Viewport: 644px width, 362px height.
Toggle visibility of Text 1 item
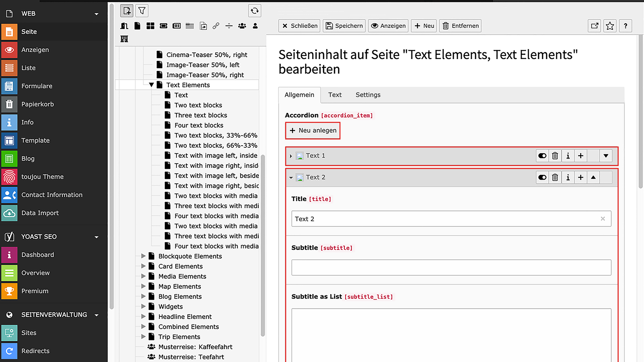coord(542,156)
